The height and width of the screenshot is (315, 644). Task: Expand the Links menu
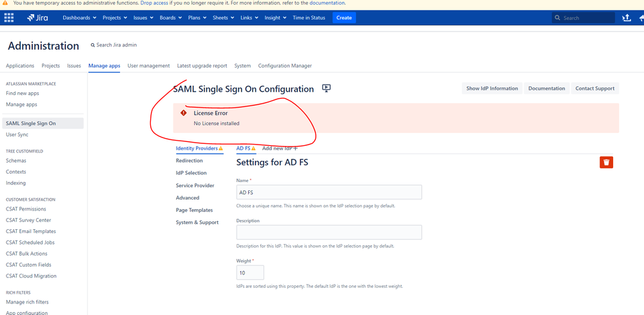[249, 17]
